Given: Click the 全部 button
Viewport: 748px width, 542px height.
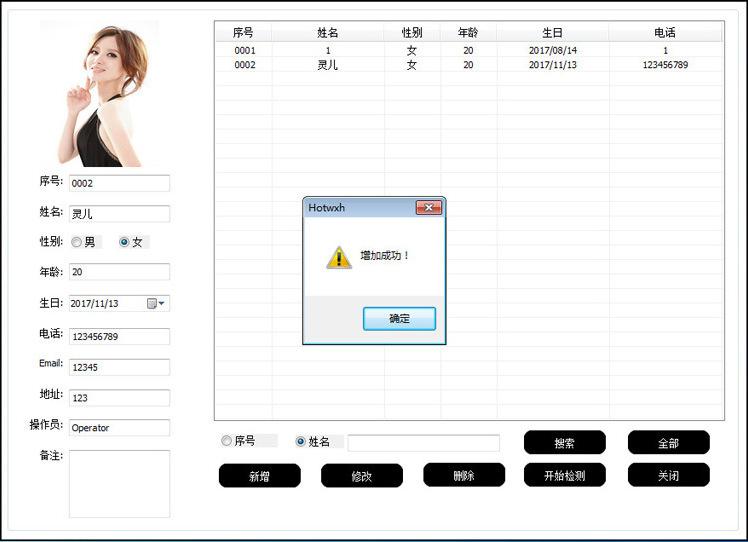Looking at the screenshot, I should [x=669, y=443].
